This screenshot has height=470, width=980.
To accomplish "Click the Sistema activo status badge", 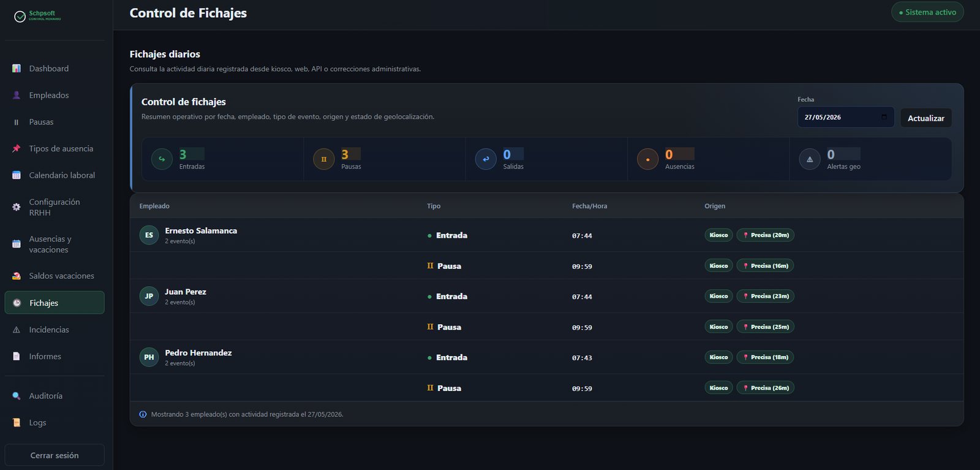I will click(x=927, y=12).
